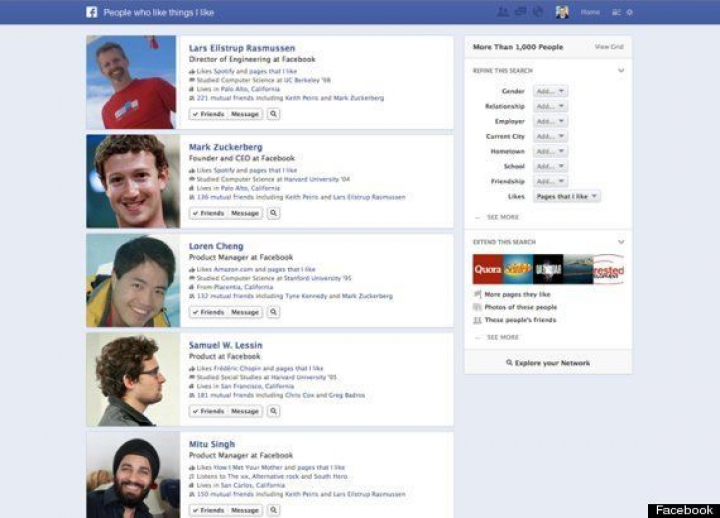Click the magnifier button under Loren Cheng
Screen dimensions: 720x518
273,312
